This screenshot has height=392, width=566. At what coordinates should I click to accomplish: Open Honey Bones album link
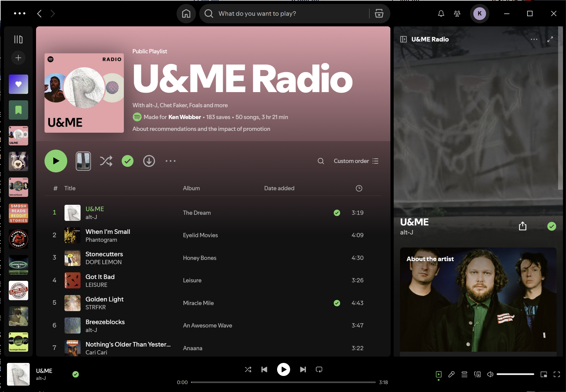pos(200,258)
